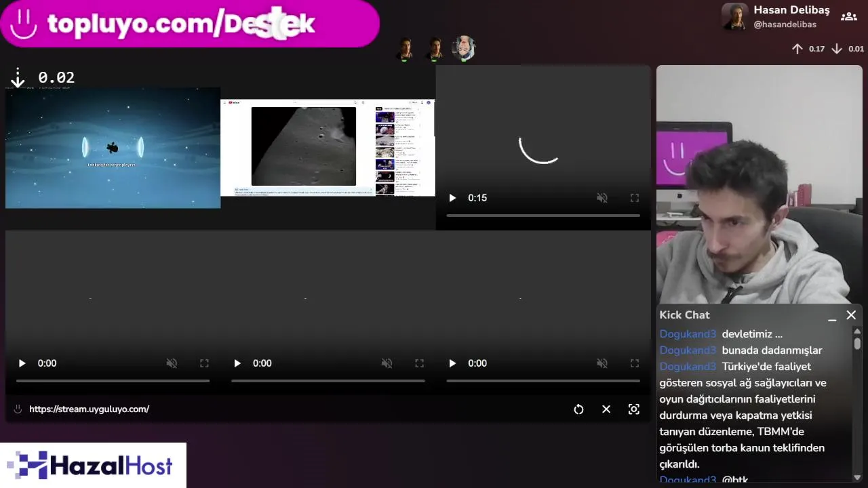The image size is (868, 488).
Task: Play the bottom-right 0:00 video
Action: coord(452,363)
